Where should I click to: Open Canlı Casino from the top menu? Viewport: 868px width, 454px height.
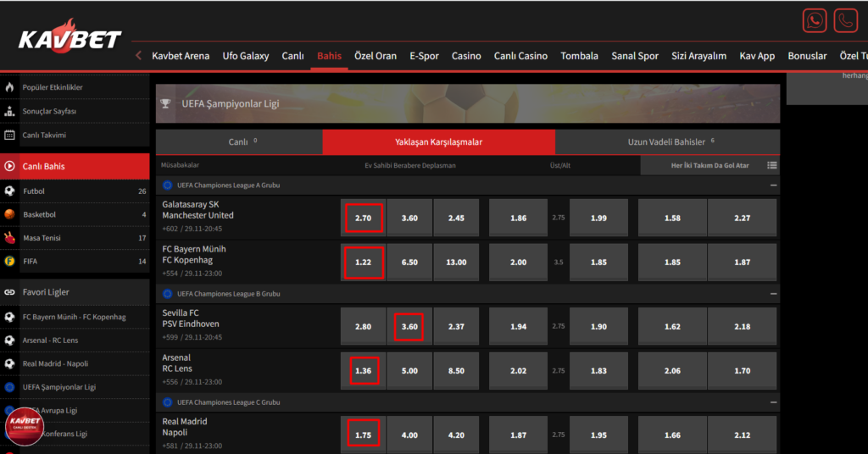click(520, 56)
